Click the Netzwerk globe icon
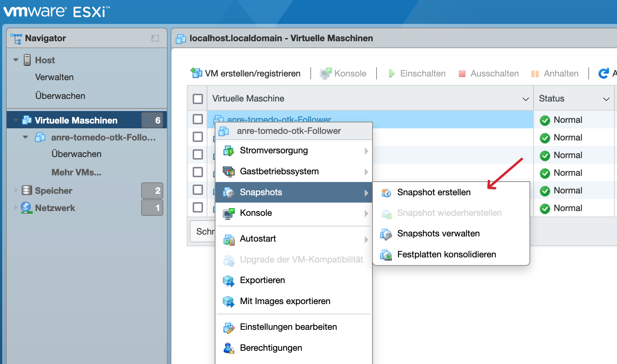The width and height of the screenshot is (617, 364). pos(26,208)
